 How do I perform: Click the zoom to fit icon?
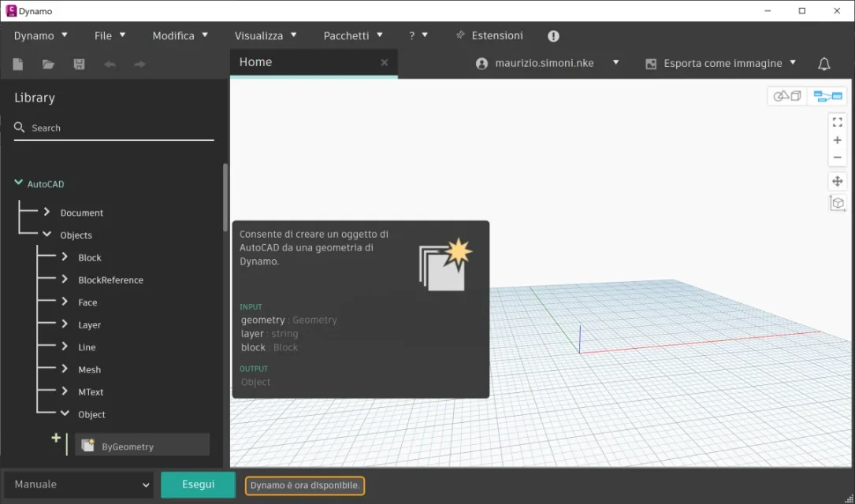[x=838, y=122]
